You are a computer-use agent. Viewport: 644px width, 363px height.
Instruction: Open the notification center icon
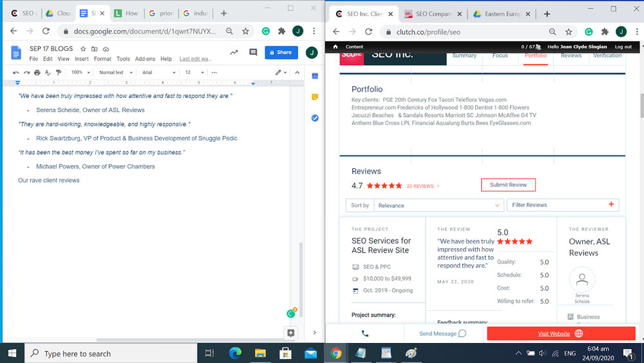(628, 353)
